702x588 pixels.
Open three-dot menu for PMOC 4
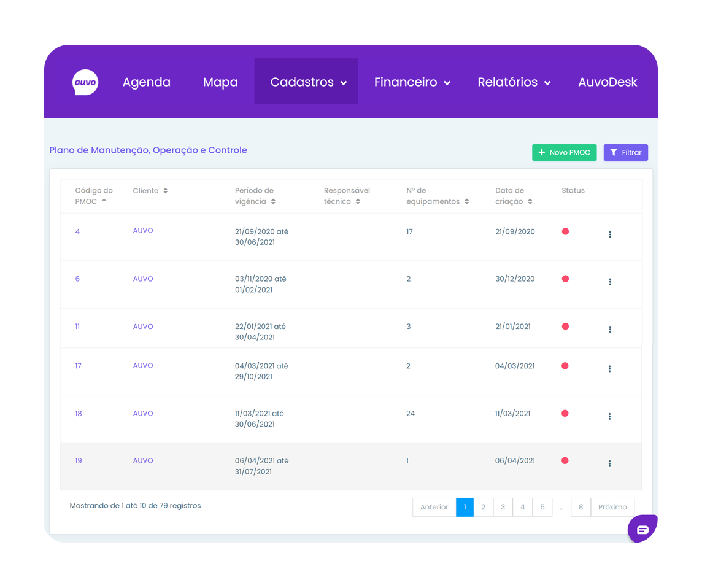pos(609,234)
